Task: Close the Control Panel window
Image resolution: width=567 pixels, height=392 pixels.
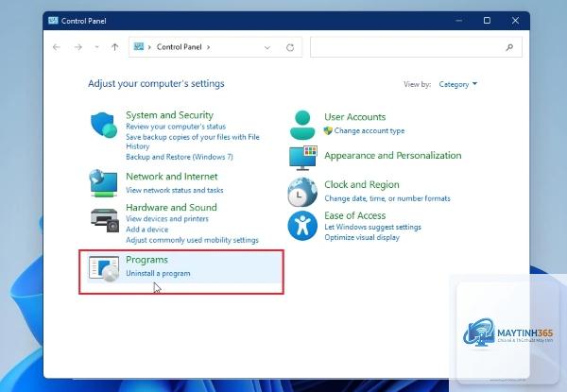Action: click(x=515, y=20)
